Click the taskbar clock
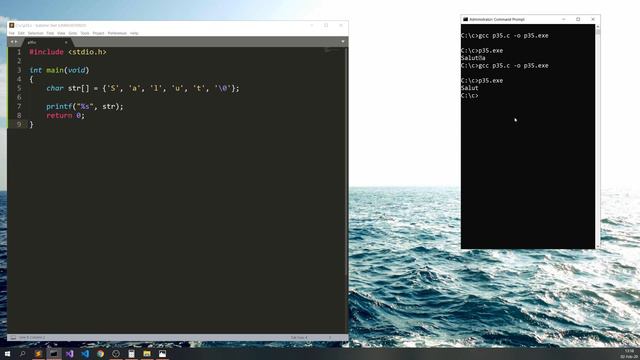This screenshot has height=360, width=640. [629, 354]
